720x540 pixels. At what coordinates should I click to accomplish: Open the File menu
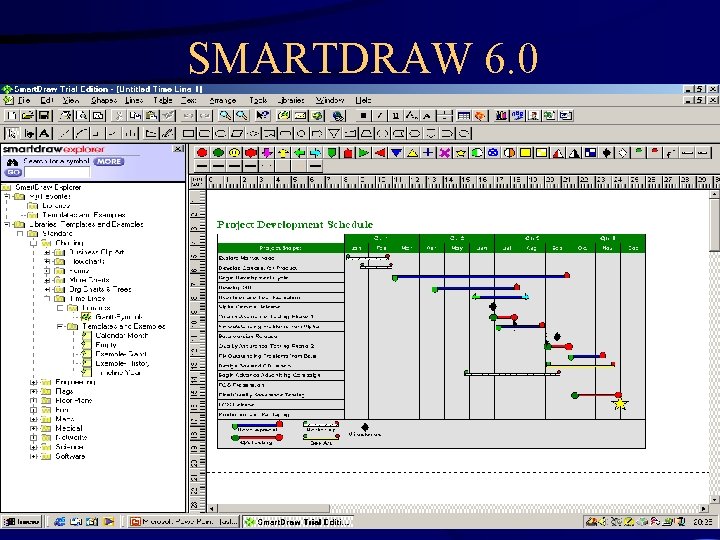pos(23,100)
